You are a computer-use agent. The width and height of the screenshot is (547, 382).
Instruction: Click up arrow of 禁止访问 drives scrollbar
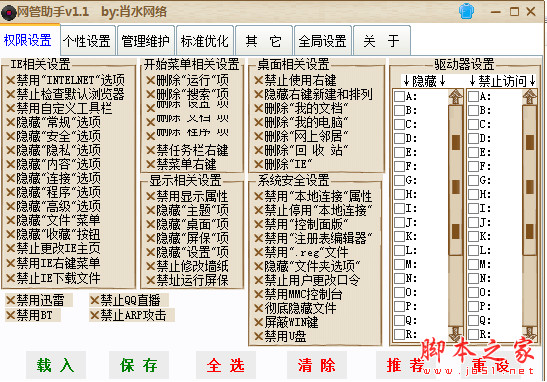(x=529, y=97)
